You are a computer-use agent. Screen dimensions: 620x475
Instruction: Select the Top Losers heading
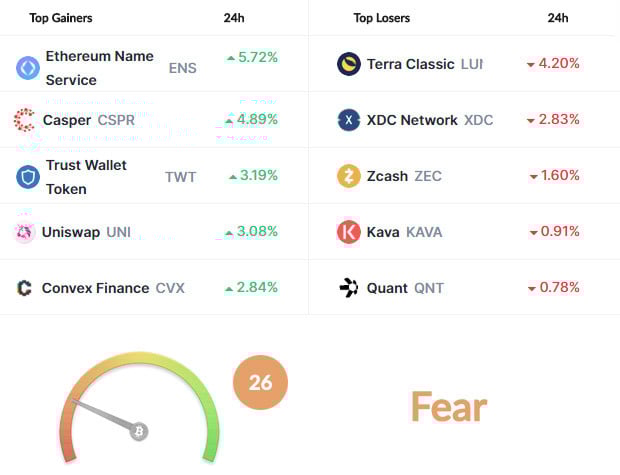(382, 18)
